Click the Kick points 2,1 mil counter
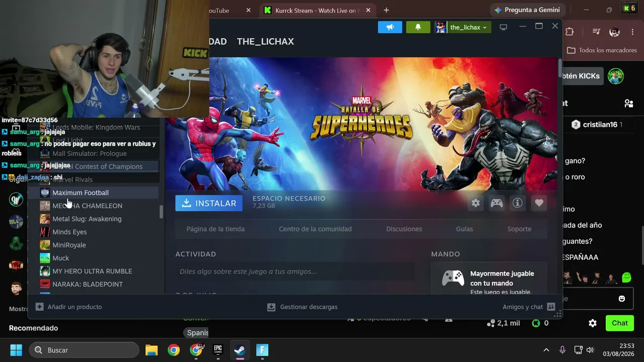 point(503,323)
